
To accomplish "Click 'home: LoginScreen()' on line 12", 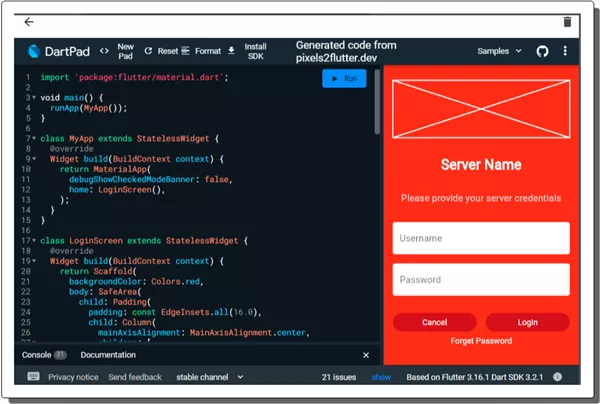I will point(117,190).
